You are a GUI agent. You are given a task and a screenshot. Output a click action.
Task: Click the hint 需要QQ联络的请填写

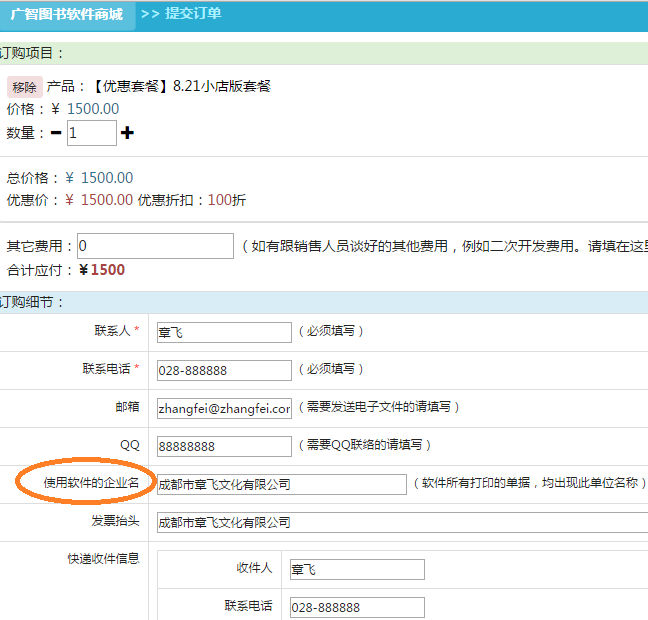pos(364,445)
